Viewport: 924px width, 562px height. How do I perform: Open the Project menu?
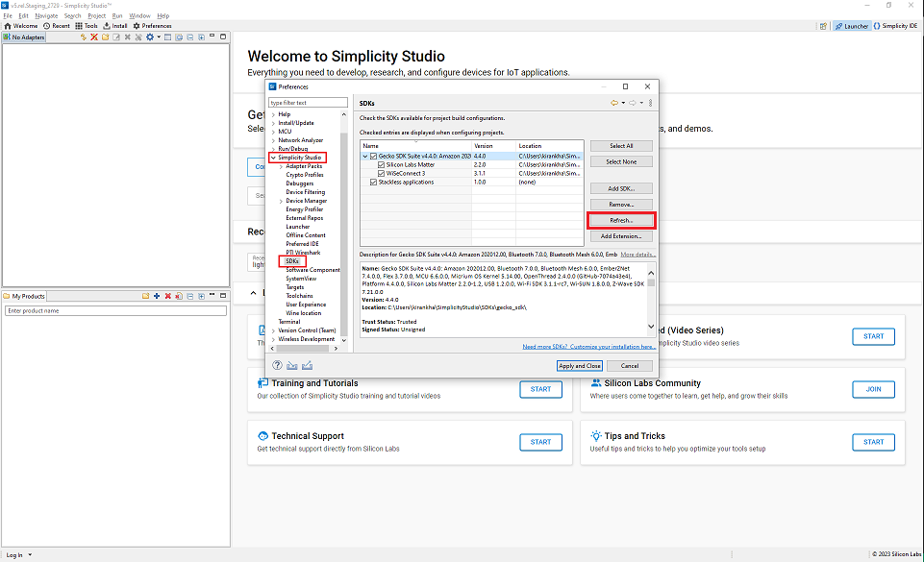click(x=97, y=16)
